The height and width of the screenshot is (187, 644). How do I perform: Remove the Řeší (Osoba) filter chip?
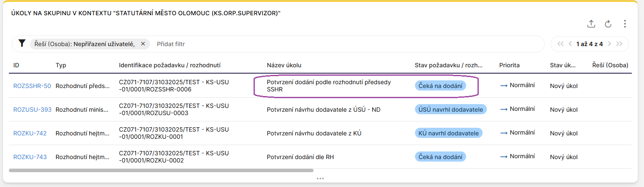(143, 44)
